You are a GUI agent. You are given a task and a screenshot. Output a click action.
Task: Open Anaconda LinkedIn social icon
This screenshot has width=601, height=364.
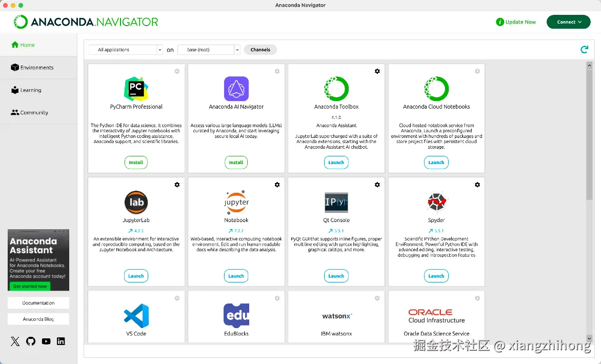tap(61, 341)
